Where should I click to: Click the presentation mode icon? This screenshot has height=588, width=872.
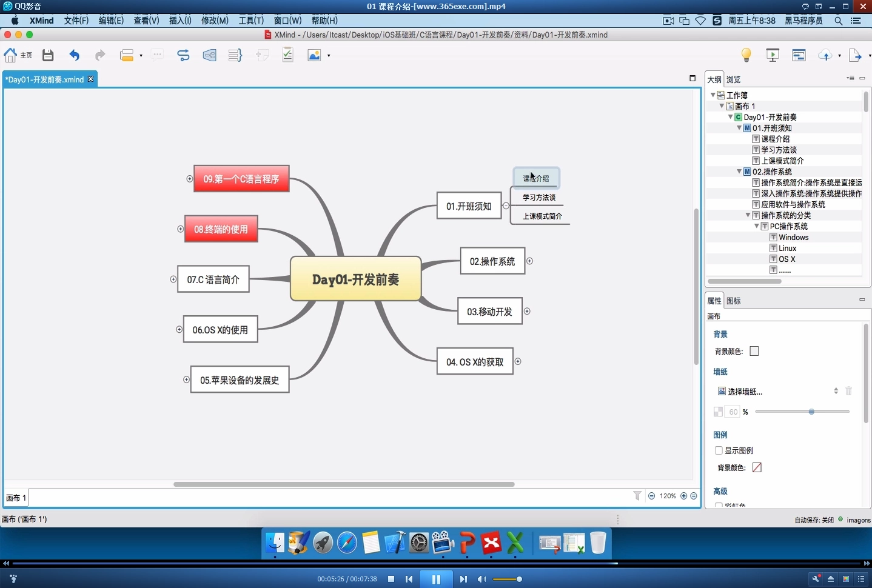point(773,55)
